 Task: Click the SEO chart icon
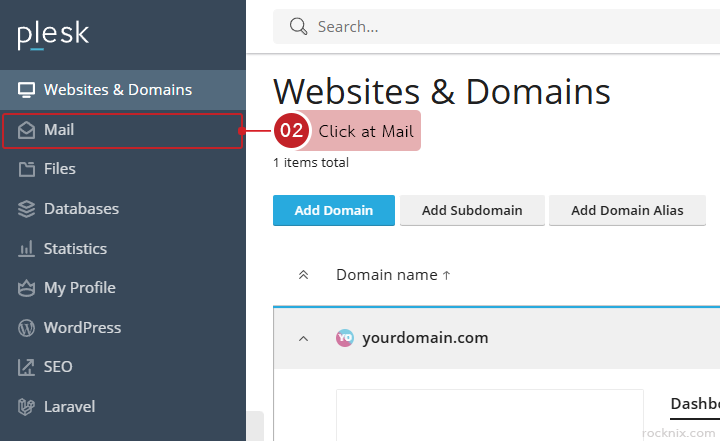[x=26, y=367]
